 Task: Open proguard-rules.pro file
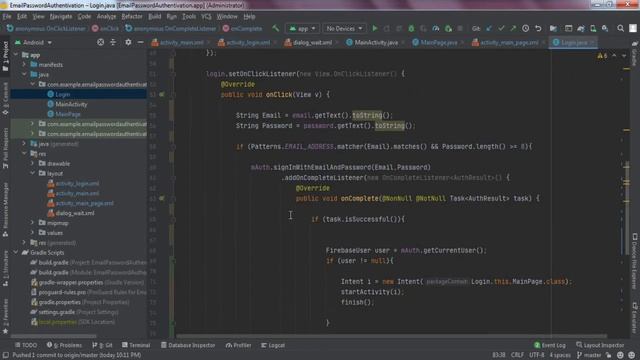(89, 292)
